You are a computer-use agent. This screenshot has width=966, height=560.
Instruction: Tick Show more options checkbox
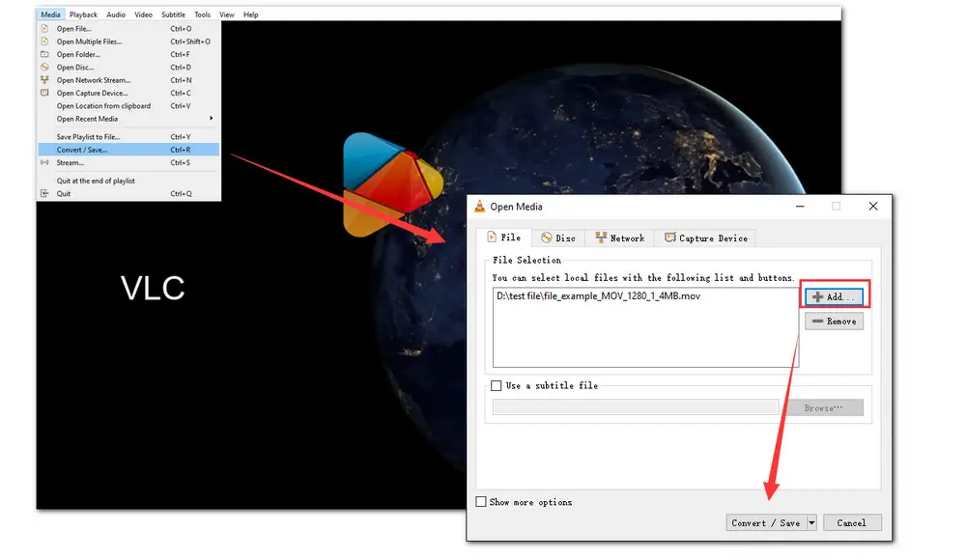(x=480, y=502)
